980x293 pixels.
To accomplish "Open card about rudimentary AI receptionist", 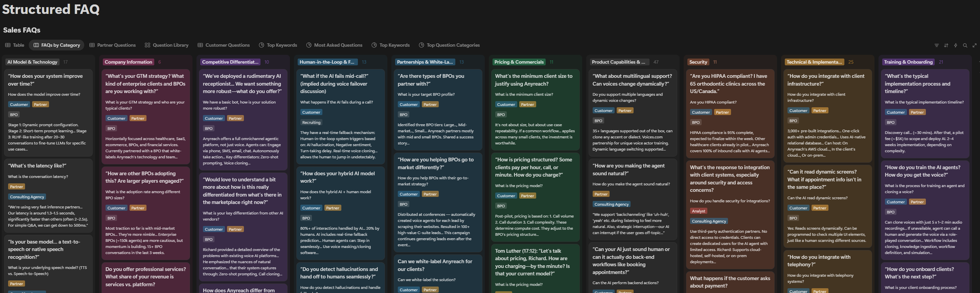I will point(244,120).
